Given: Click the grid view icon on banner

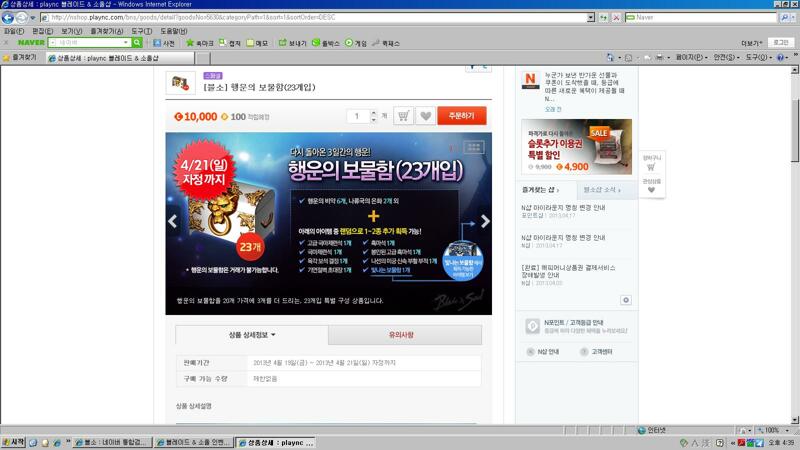Looking at the screenshot, I should coord(474,148).
